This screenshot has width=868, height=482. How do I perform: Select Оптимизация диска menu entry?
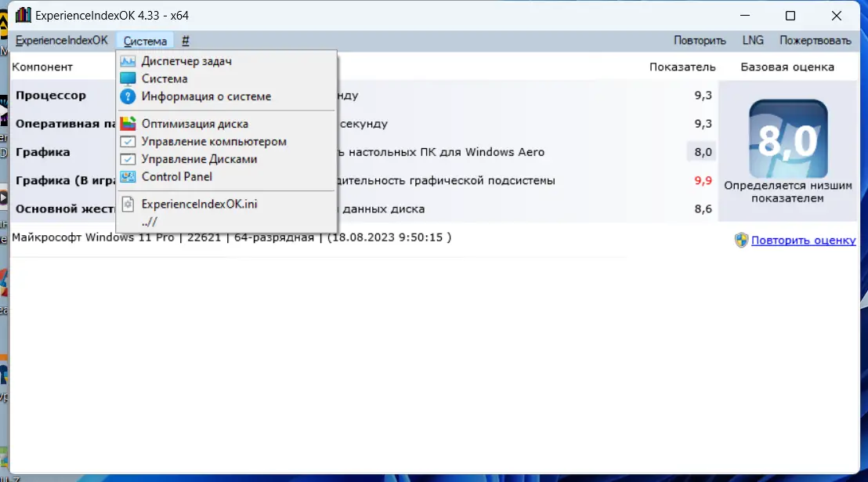click(227, 124)
